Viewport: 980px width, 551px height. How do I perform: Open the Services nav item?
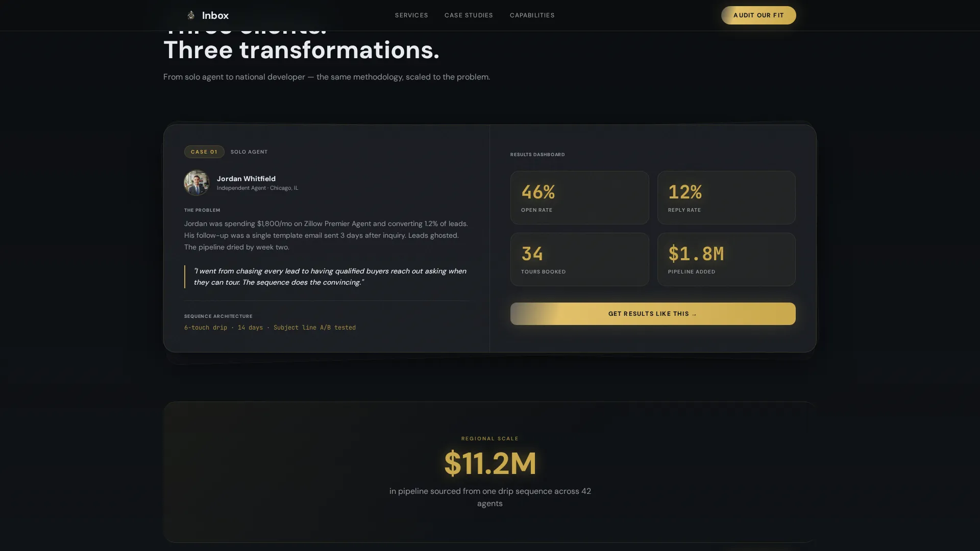click(x=411, y=15)
